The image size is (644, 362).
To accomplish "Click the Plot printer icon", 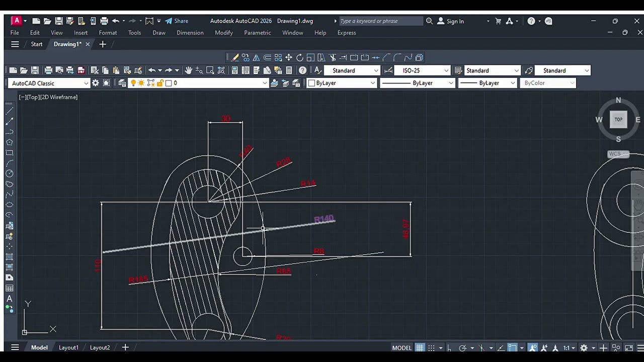I will 48,70.
